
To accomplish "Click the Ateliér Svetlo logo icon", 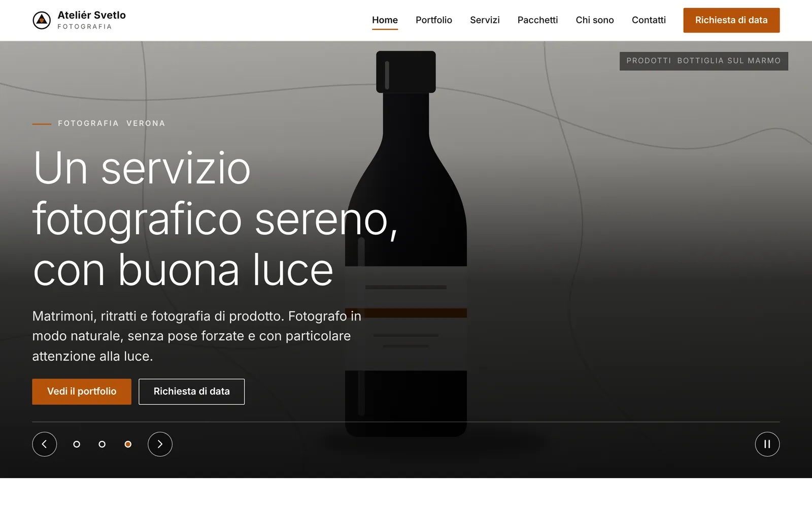I will 42,20.
